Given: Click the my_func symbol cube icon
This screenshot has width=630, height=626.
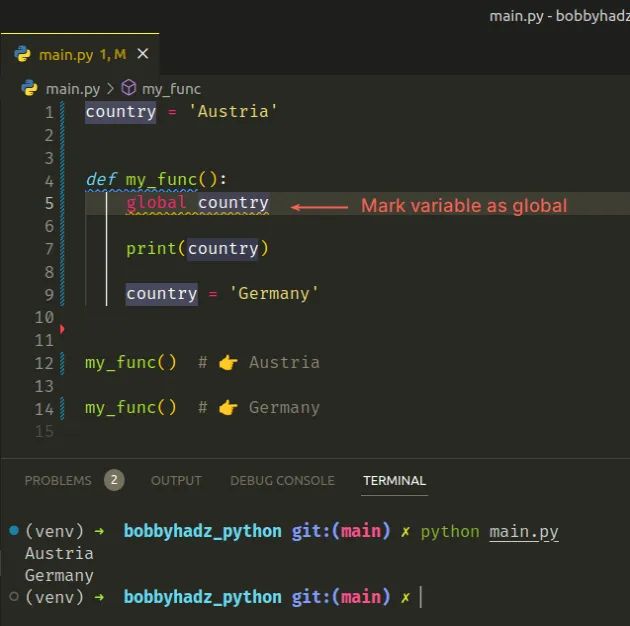Looking at the screenshot, I should pos(129,88).
